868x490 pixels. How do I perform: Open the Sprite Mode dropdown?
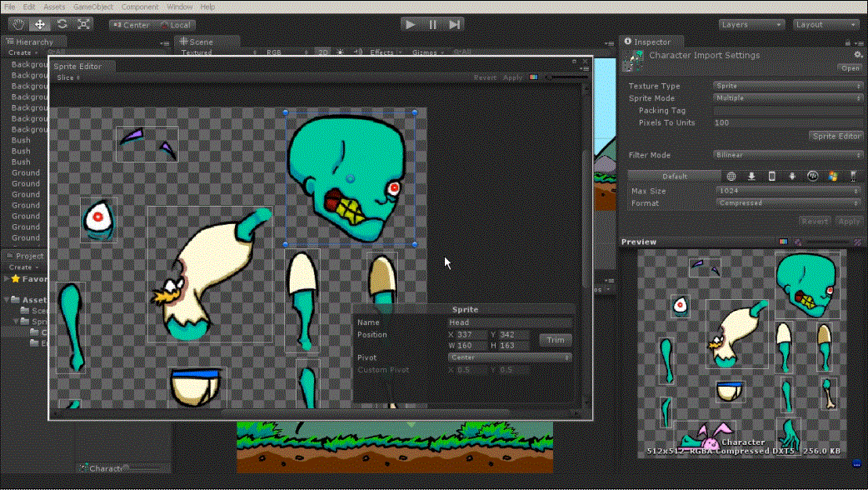(x=788, y=98)
